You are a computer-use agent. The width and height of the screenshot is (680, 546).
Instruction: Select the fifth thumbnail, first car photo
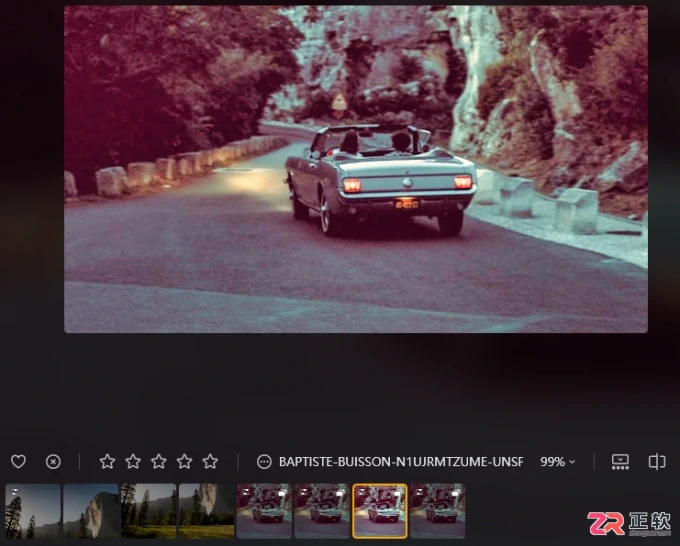[x=265, y=511]
